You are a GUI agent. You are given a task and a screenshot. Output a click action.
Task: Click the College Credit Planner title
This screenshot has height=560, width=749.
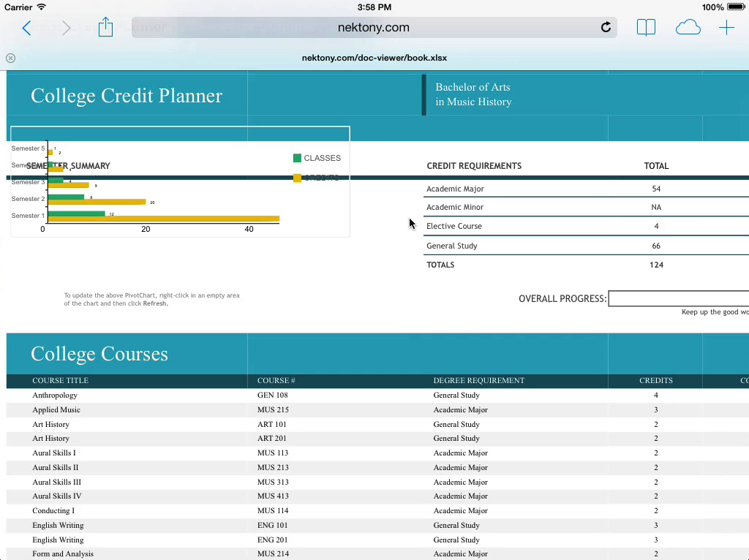click(126, 96)
